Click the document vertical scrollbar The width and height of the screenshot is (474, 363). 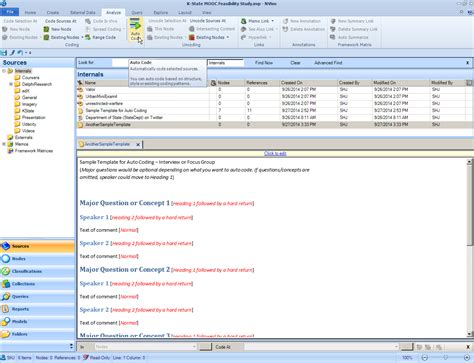pyautogui.click(x=469, y=248)
